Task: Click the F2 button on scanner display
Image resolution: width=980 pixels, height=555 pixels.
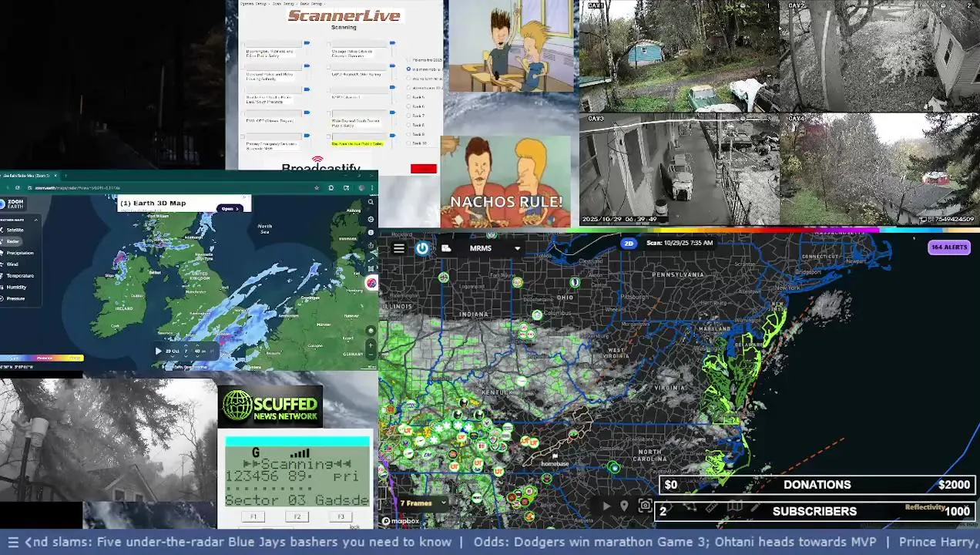Action: (297, 516)
